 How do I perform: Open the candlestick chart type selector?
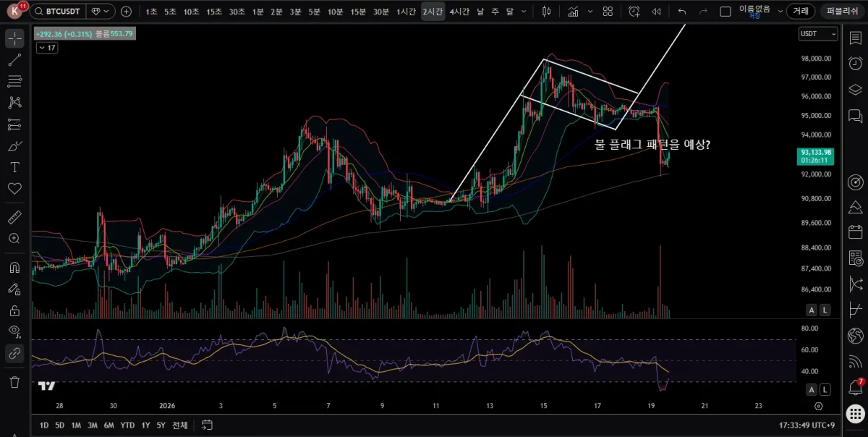[546, 11]
